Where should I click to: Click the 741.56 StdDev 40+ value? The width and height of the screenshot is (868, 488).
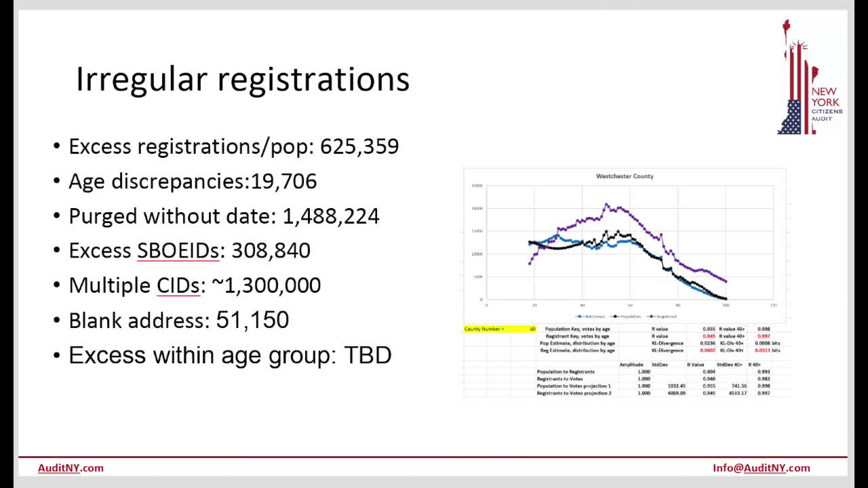point(738,386)
